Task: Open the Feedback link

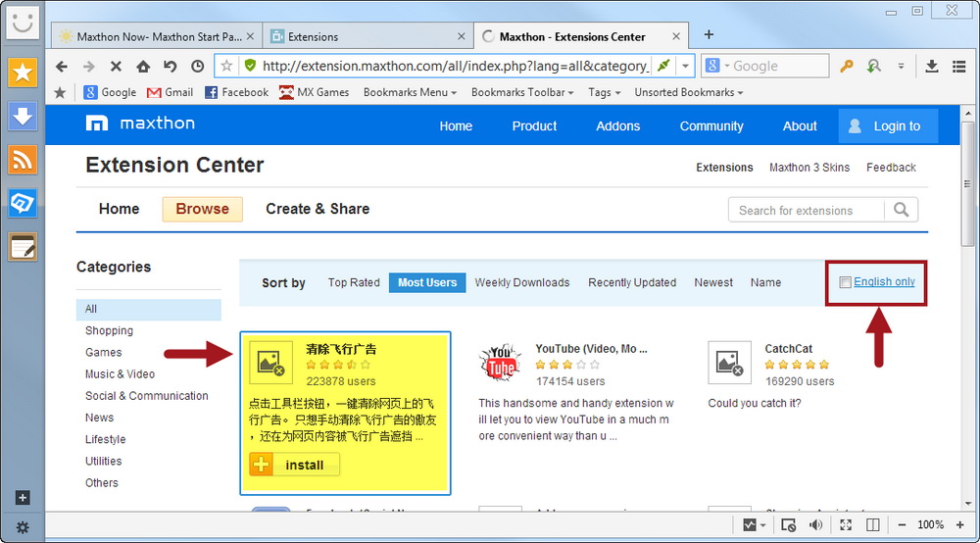Action: tap(891, 168)
